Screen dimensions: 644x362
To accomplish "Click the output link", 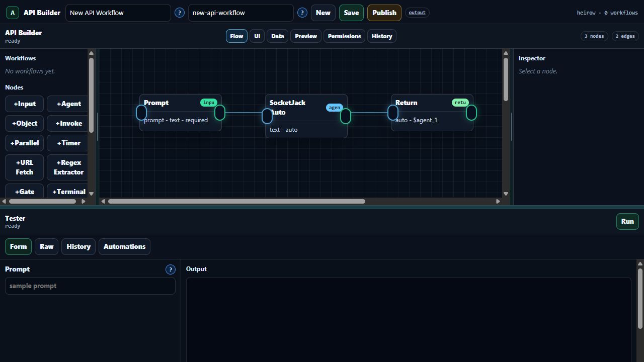I will point(417,13).
